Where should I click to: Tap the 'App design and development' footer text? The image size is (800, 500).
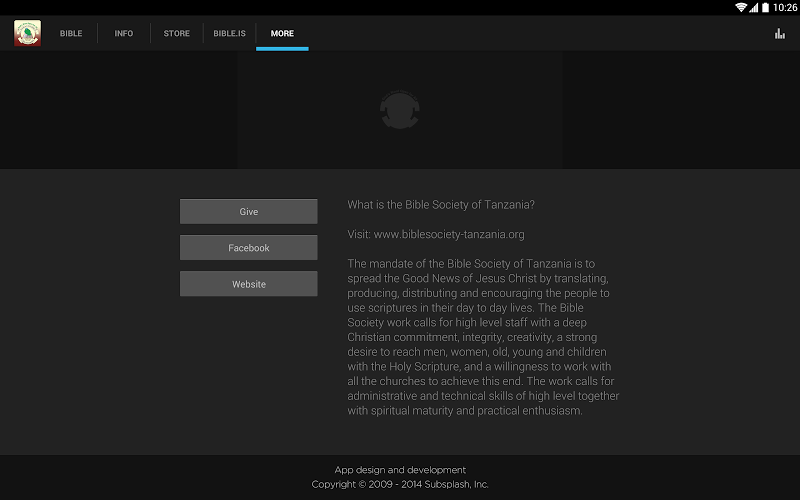400,470
